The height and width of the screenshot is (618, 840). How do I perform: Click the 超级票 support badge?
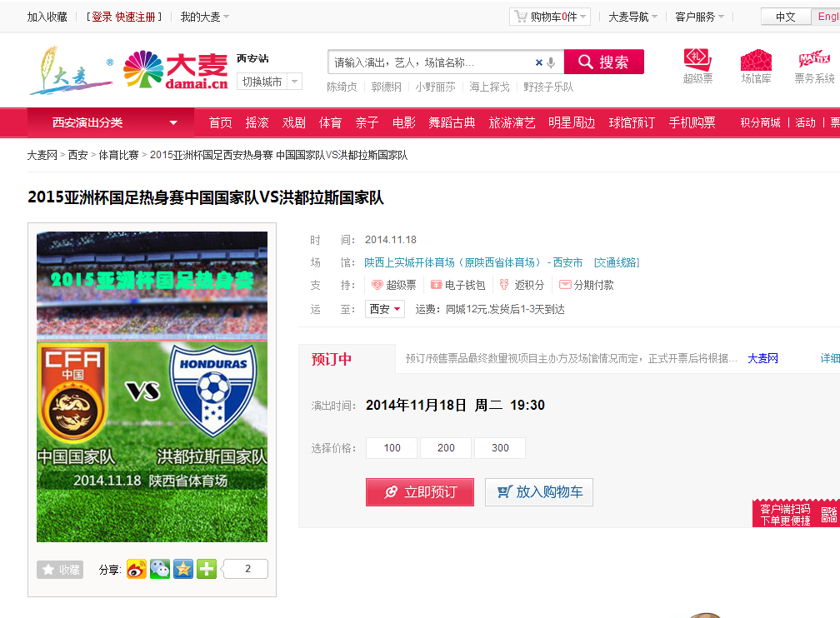pyautogui.click(x=393, y=285)
